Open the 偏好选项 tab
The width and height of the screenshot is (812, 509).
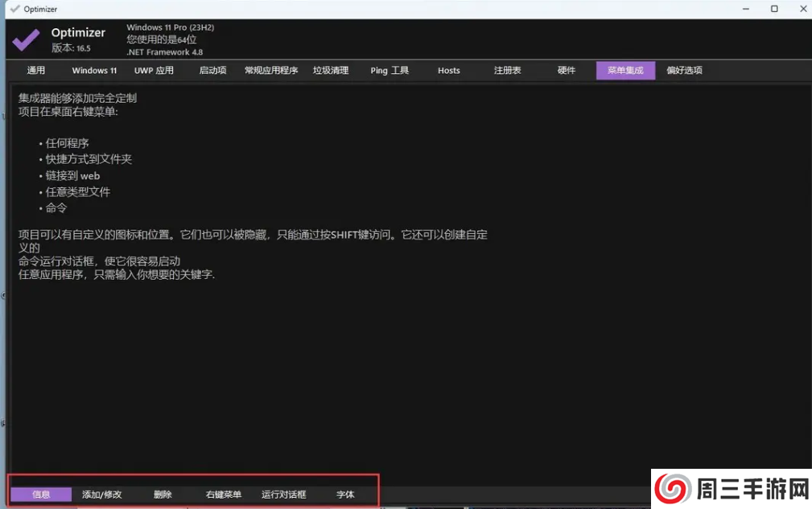click(685, 71)
